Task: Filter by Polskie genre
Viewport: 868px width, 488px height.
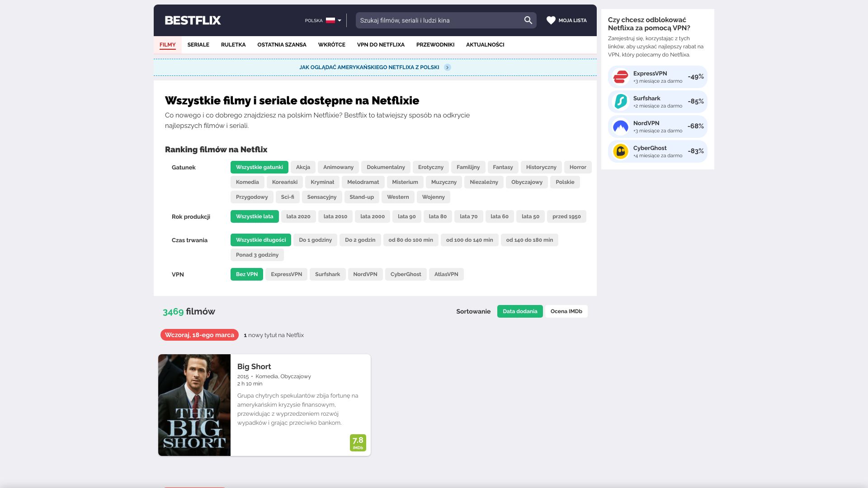Action: [x=565, y=182]
